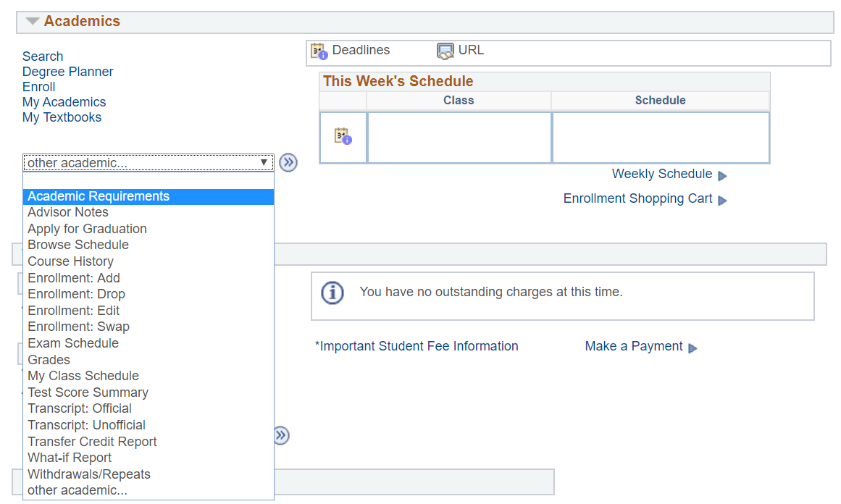Click the Schedule column header
Viewport: 841px width, 504px height.
click(x=660, y=100)
